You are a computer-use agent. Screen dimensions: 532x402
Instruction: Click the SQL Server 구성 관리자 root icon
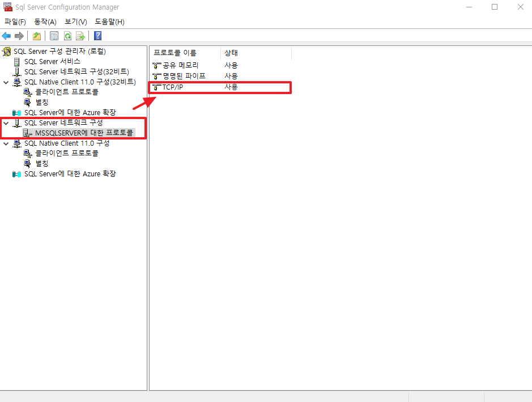pyautogui.click(x=6, y=52)
